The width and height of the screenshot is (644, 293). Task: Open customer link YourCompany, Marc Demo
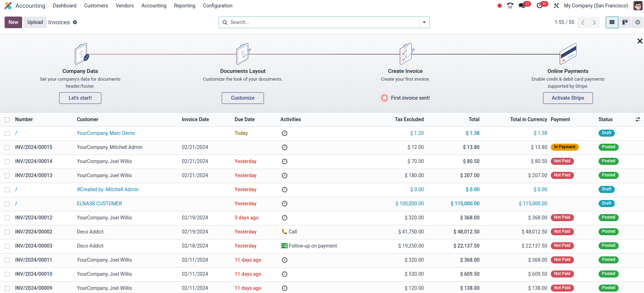tap(106, 133)
